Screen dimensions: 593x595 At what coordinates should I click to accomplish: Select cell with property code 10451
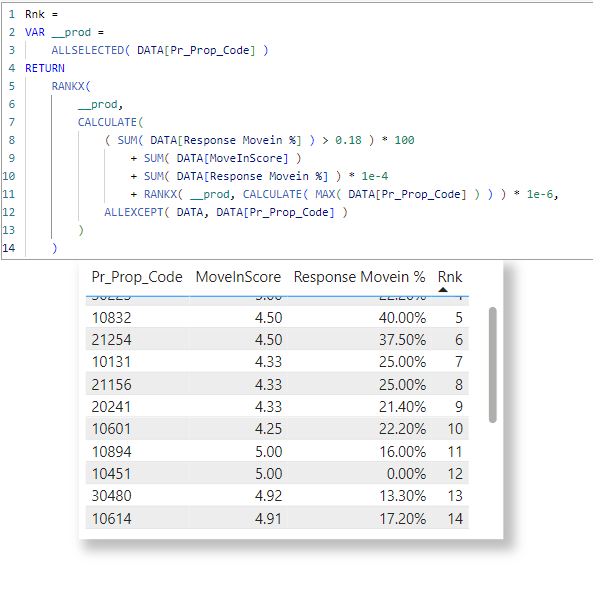pos(112,474)
